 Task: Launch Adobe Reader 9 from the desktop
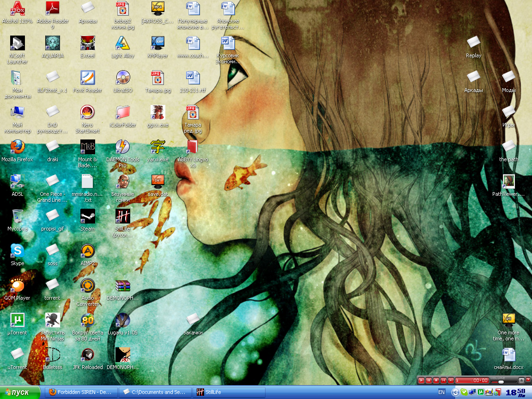53,15
